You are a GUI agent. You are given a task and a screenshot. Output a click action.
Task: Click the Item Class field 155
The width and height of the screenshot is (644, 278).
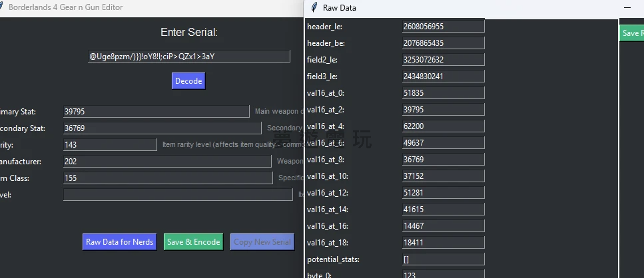point(168,178)
